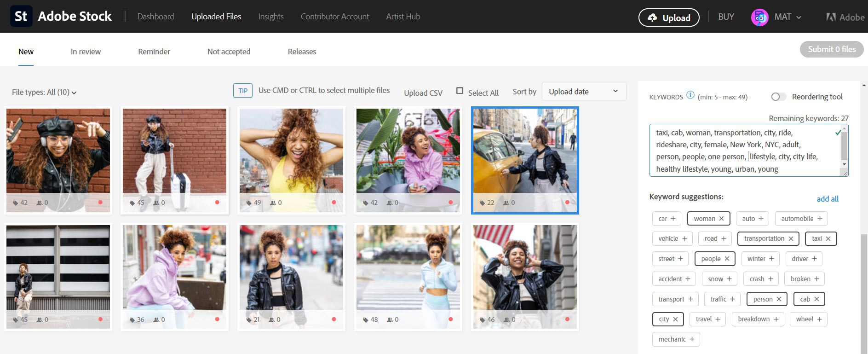Add the 'wheel' keyword suggestion

(808, 319)
